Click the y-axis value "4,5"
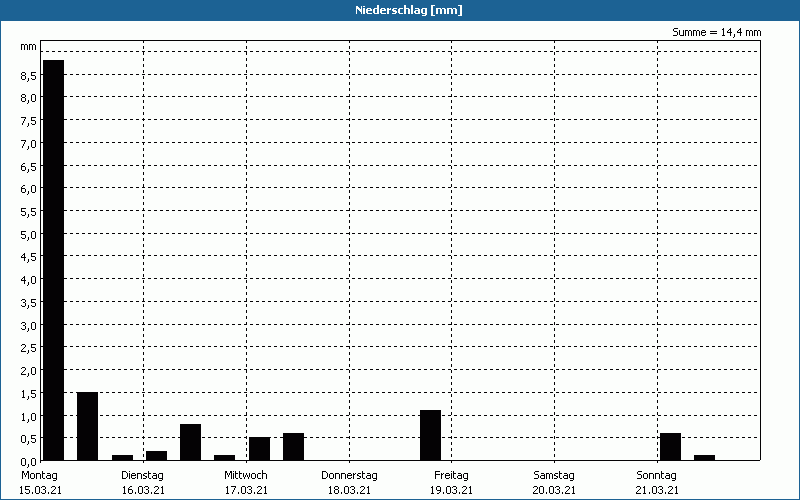 coord(29,257)
